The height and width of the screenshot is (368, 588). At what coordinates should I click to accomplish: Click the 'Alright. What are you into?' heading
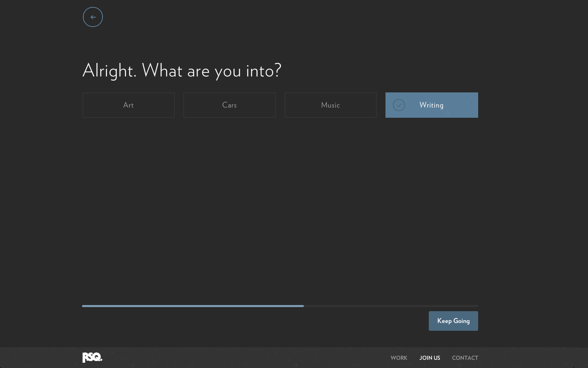(x=182, y=70)
